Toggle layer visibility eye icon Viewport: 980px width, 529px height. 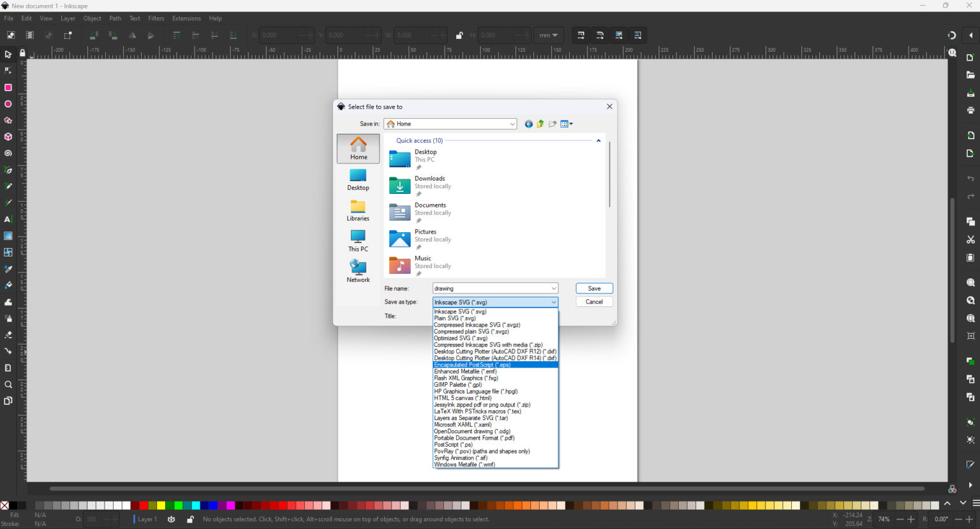pyautogui.click(x=171, y=519)
